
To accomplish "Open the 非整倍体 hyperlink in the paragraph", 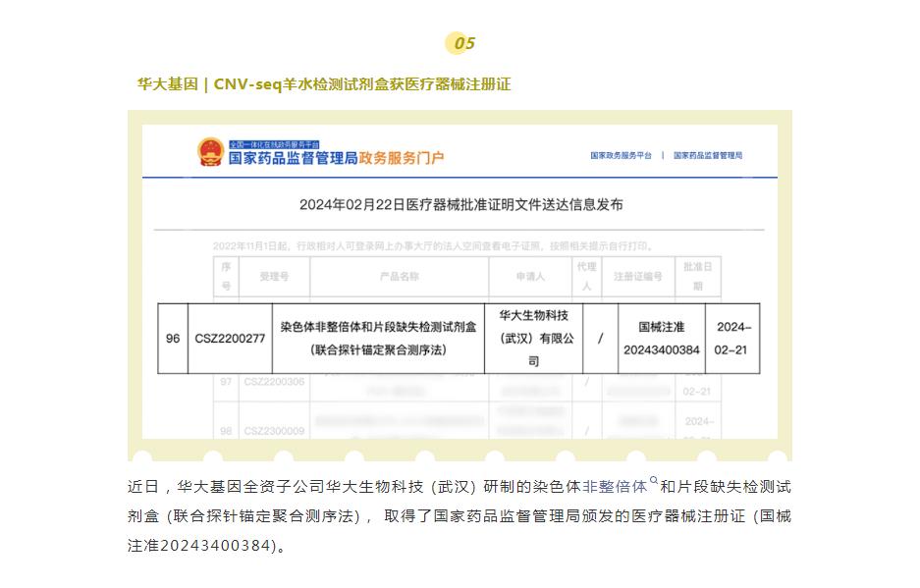I will pos(615,487).
